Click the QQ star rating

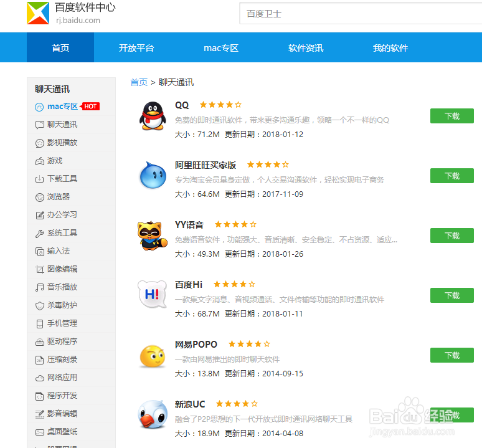[220, 105]
